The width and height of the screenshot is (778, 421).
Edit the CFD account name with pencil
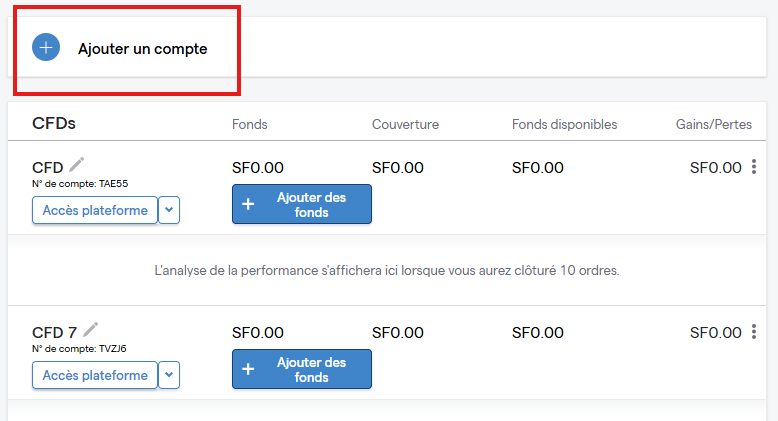(x=76, y=164)
